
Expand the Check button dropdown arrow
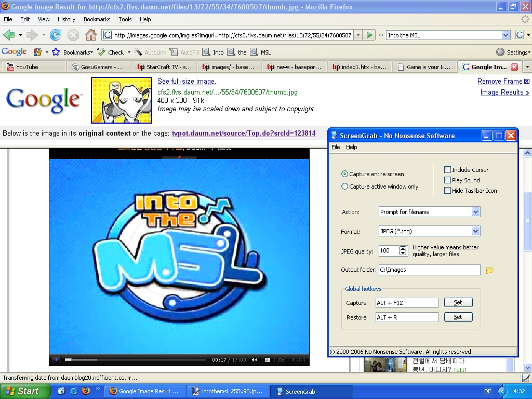[x=129, y=52]
